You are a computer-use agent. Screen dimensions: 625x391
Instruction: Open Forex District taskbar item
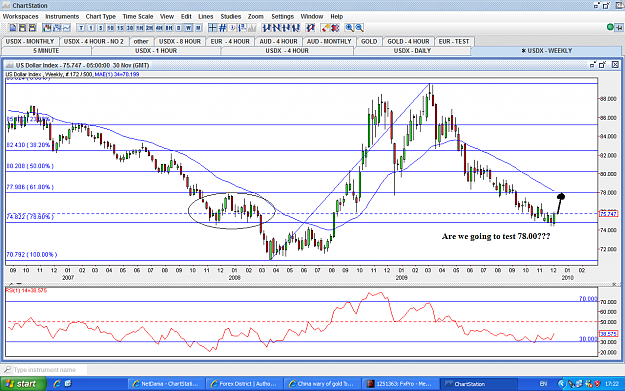[x=245, y=384]
